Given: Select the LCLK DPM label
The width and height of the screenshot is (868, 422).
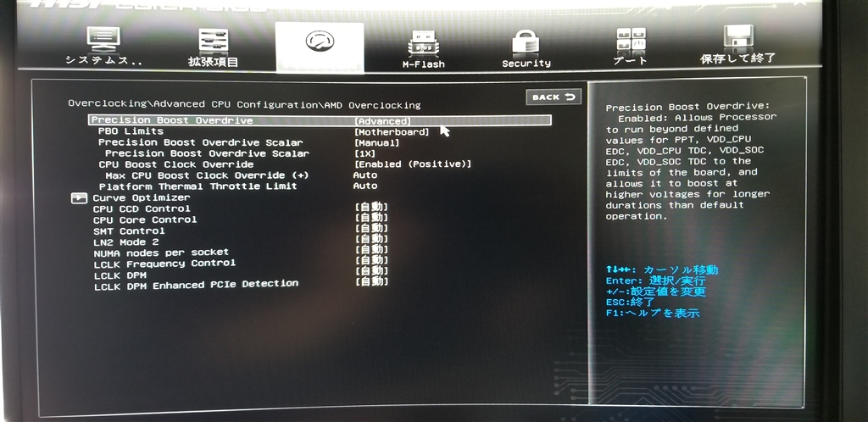Looking at the screenshot, I should tap(120, 275).
